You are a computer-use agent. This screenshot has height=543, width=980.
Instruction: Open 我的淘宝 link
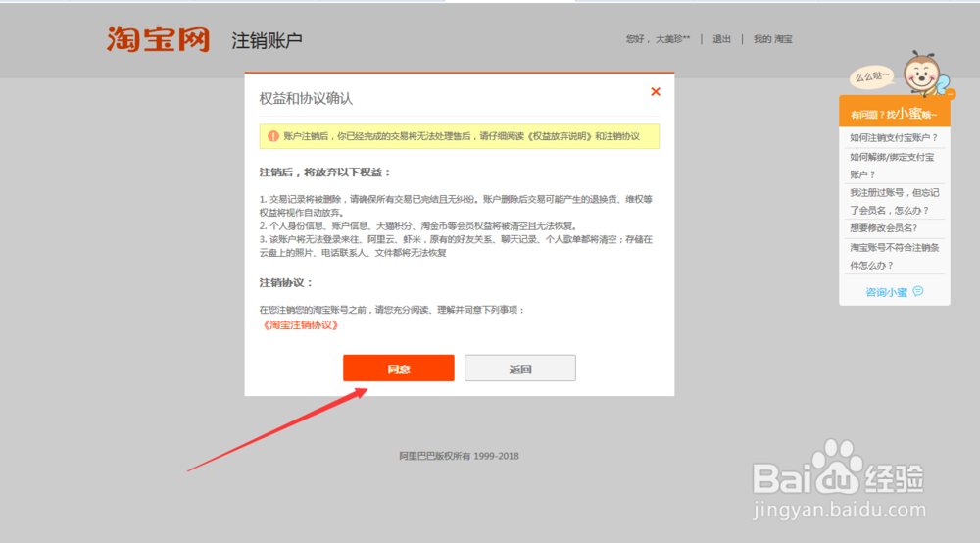coord(772,39)
